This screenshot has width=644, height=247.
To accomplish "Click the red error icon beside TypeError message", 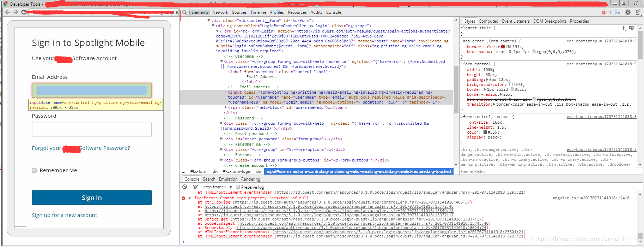I will (183, 198).
